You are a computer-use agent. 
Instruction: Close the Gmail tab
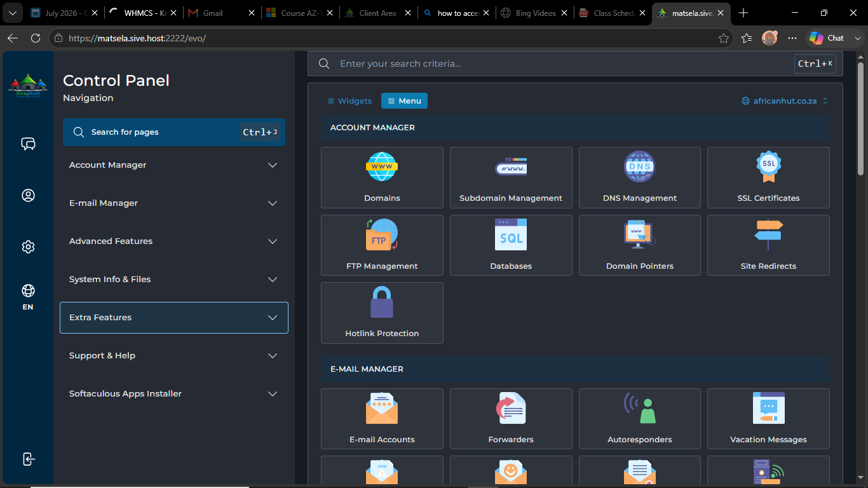251,13
